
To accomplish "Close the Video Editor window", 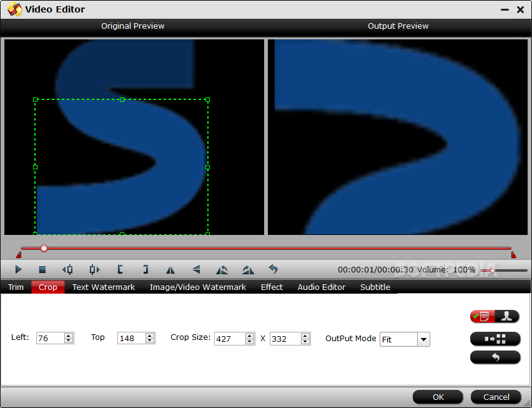I will tap(521, 9).
